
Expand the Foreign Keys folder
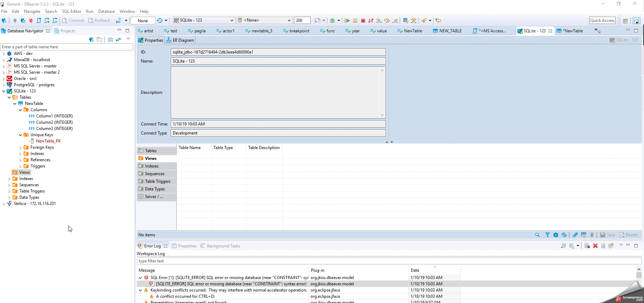point(20,147)
